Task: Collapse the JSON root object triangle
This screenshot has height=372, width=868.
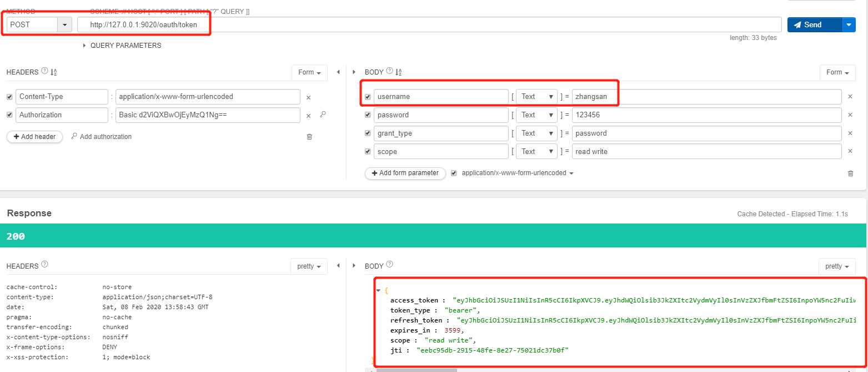Action: pyautogui.click(x=378, y=290)
